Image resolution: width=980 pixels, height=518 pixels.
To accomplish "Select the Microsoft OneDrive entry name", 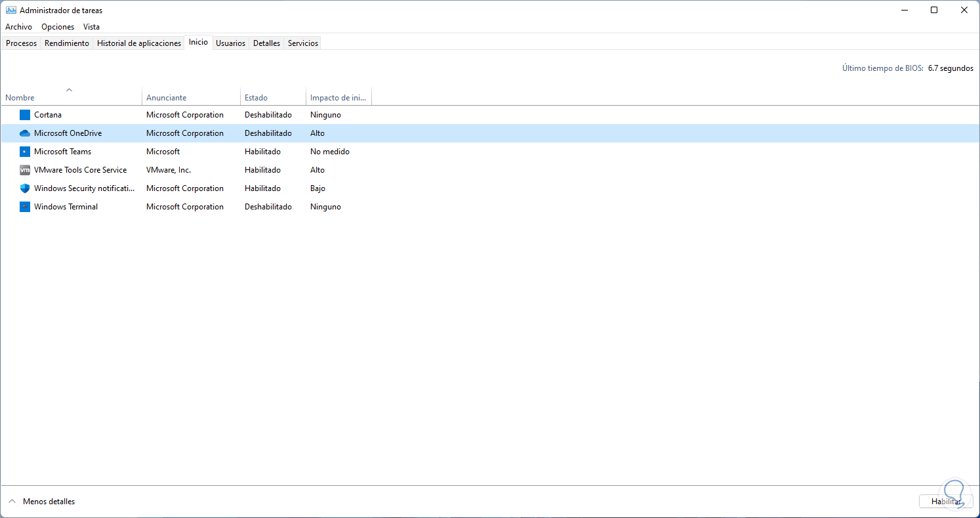I will pos(68,133).
